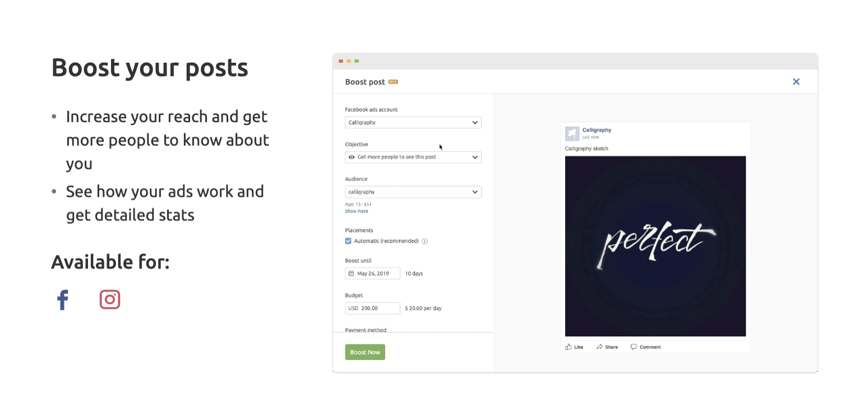Click the perfect calligraphy post image
868x402 pixels.
coord(655,246)
